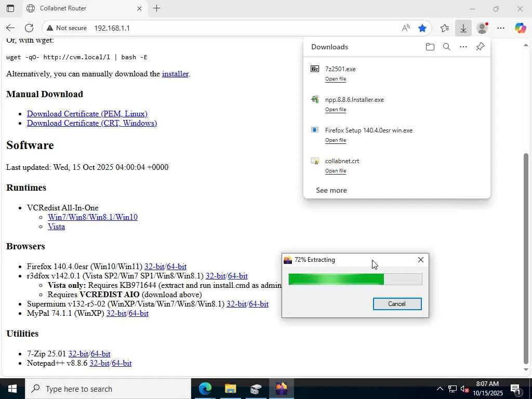Click the muted volume tray icon
The width and height of the screenshot is (532, 399).
(x=465, y=389)
